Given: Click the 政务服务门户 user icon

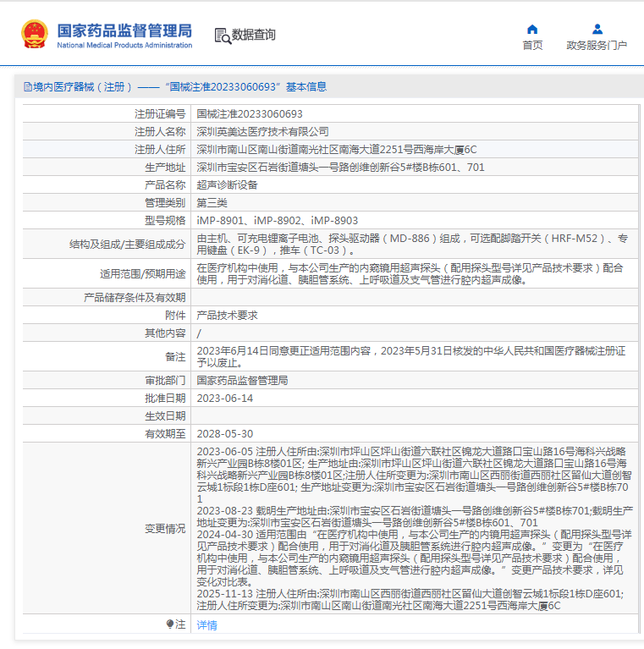Looking at the screenshot, I should point(597,30).
